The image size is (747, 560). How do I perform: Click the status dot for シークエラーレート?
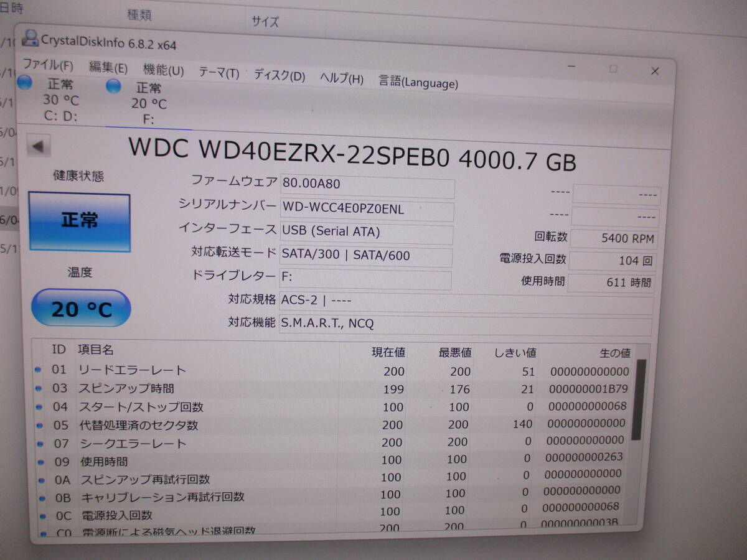click(40, 444)
